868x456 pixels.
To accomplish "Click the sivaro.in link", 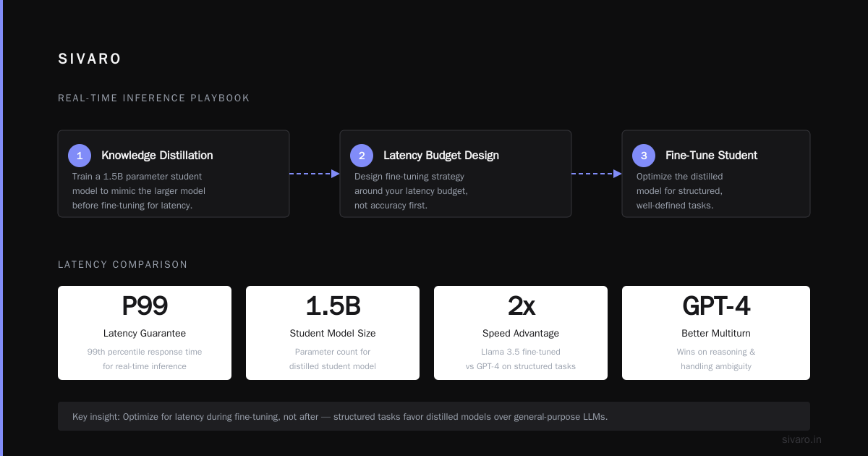I will [x=801, y=439].
